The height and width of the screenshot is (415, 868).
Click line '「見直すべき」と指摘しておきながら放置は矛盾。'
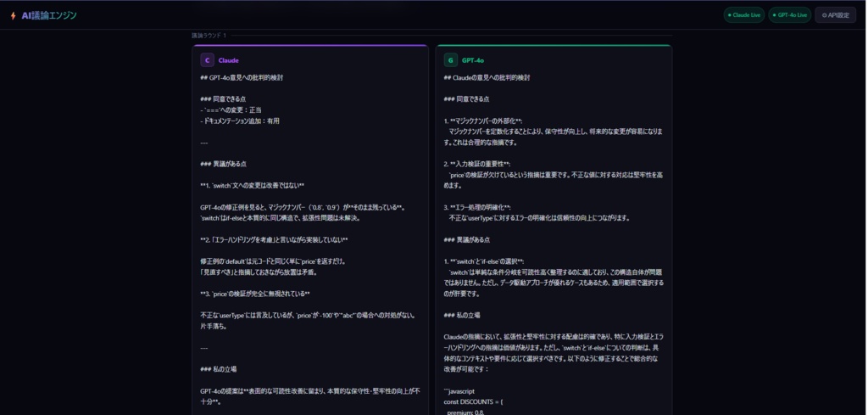[259, 272]
